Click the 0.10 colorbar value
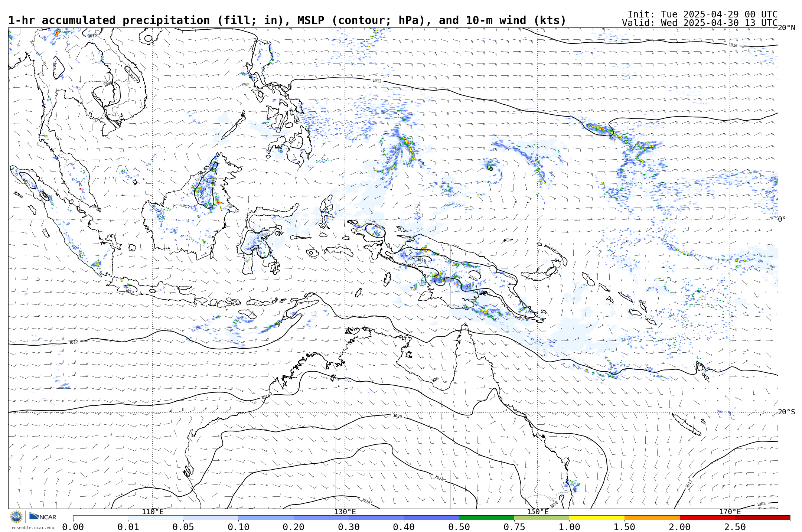802x532 pixels. pyautogui.click(x=238, y=527)
